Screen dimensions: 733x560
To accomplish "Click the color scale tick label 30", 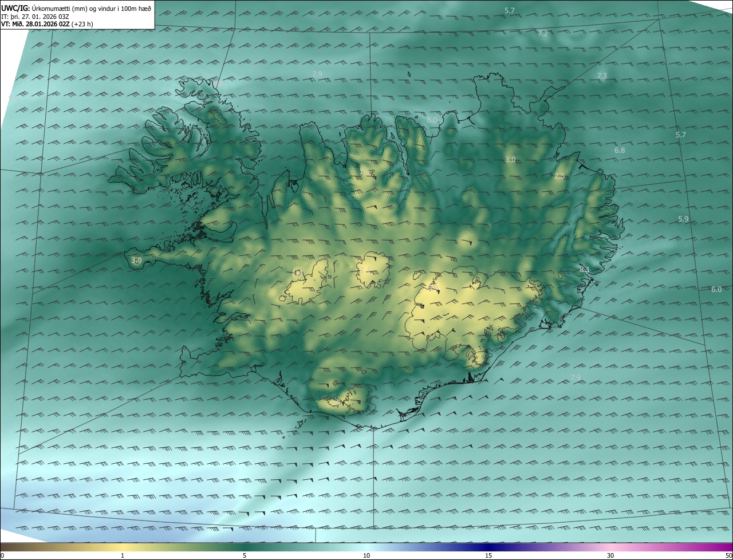I will click(x=610, y=555).
